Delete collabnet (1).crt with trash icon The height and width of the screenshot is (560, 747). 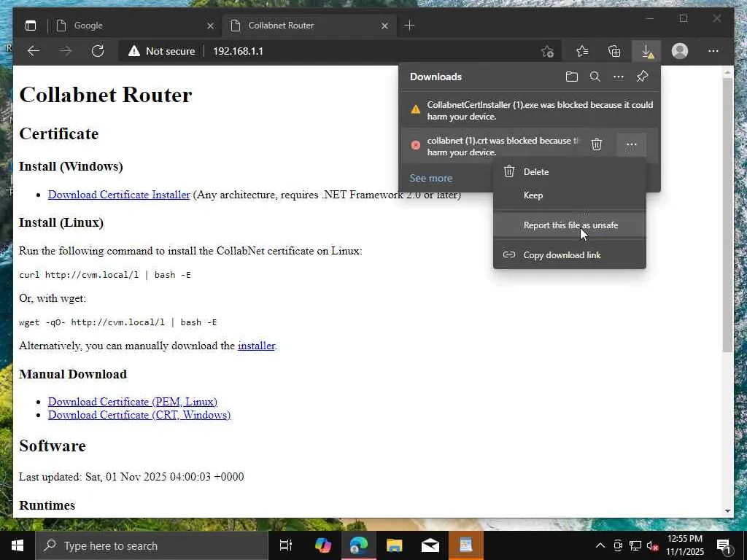pyautogui.click(x=597, y=144)
